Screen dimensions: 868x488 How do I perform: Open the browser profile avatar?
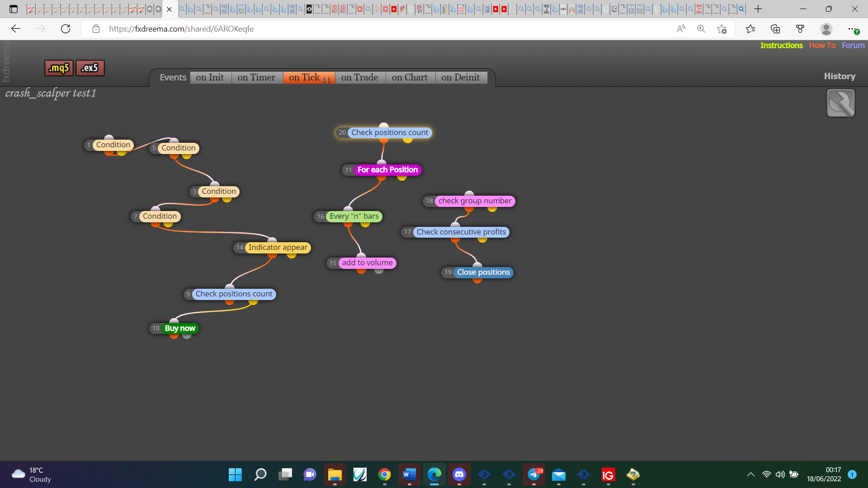click(x=826, y=29)
